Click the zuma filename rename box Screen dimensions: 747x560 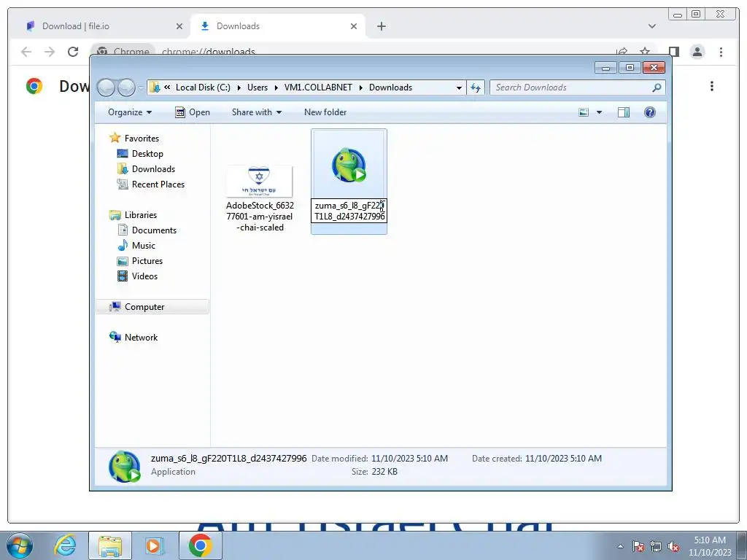coord(349,211)
